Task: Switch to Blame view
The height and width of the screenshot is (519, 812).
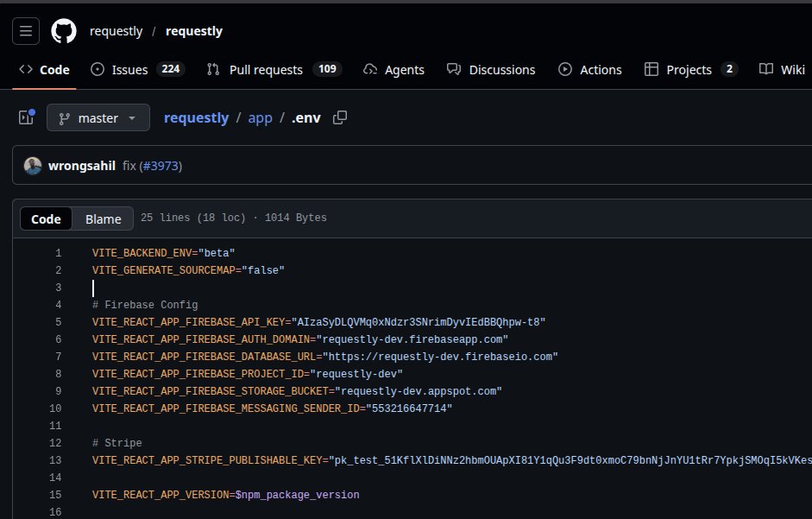Action: pyautogui.click(x=103, y=218)
